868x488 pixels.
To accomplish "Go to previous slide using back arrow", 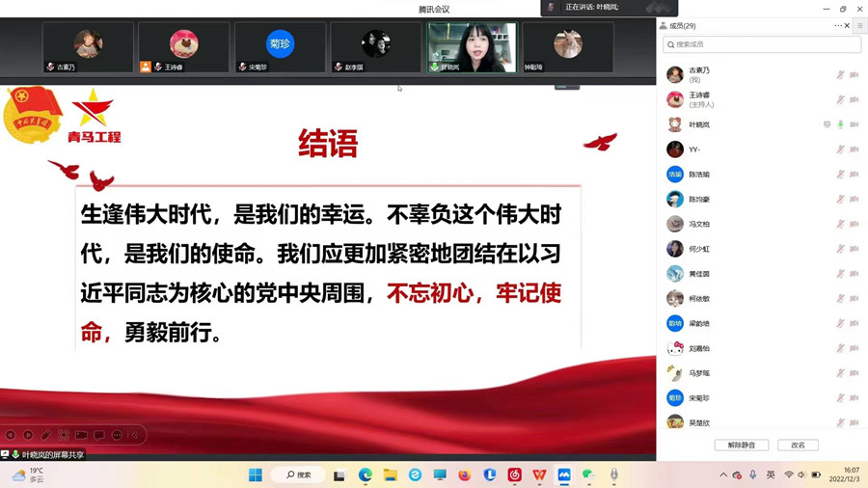I will click(11, 435).
